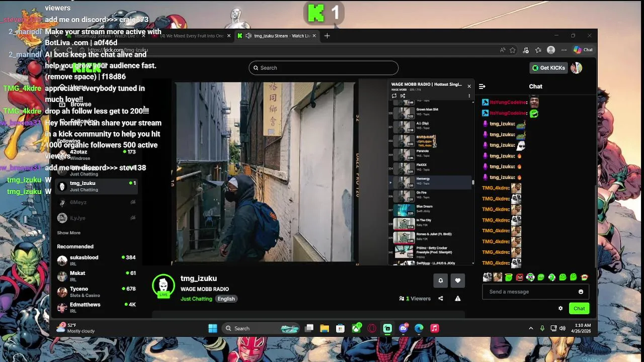Open the Kick user avatar menu
This screenshot has width=644, height=362.
(x=576, y=68)
